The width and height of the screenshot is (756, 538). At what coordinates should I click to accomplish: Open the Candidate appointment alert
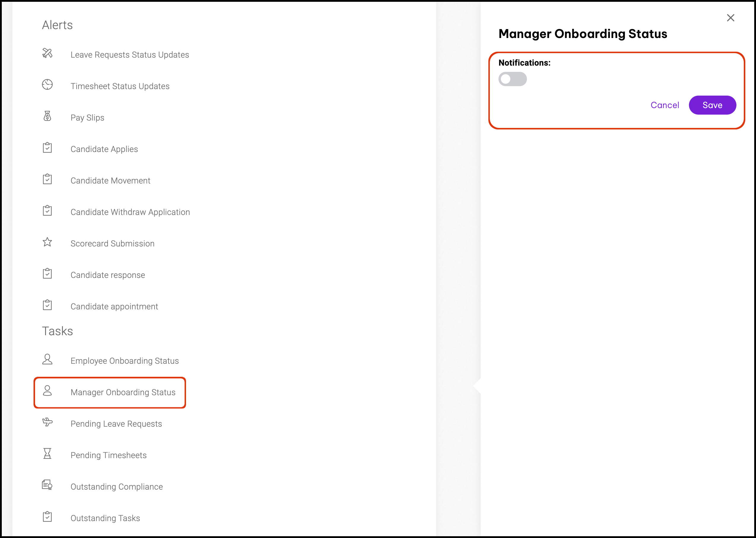pyautogui.click(x=114, y=306)
